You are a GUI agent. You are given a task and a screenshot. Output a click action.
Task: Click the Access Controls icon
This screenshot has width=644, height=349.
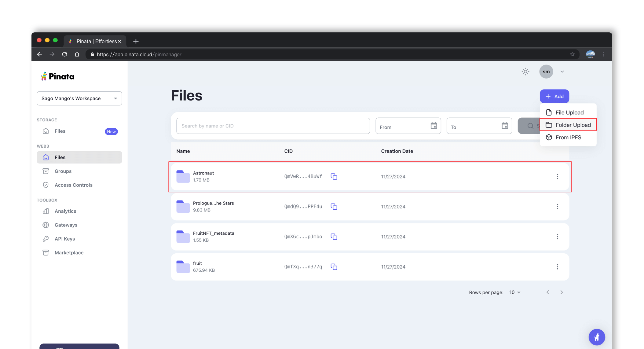point(46,185)
